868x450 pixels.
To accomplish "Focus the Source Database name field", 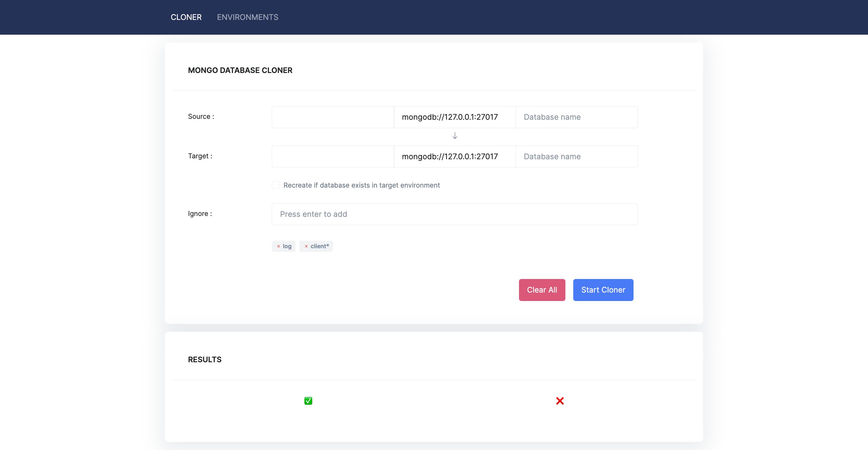I will 577,117.
